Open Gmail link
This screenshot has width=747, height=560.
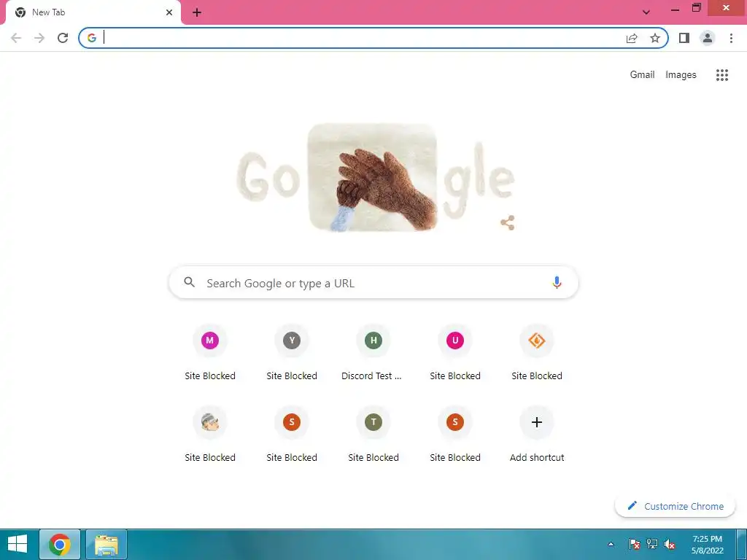[x=642, y=75]
